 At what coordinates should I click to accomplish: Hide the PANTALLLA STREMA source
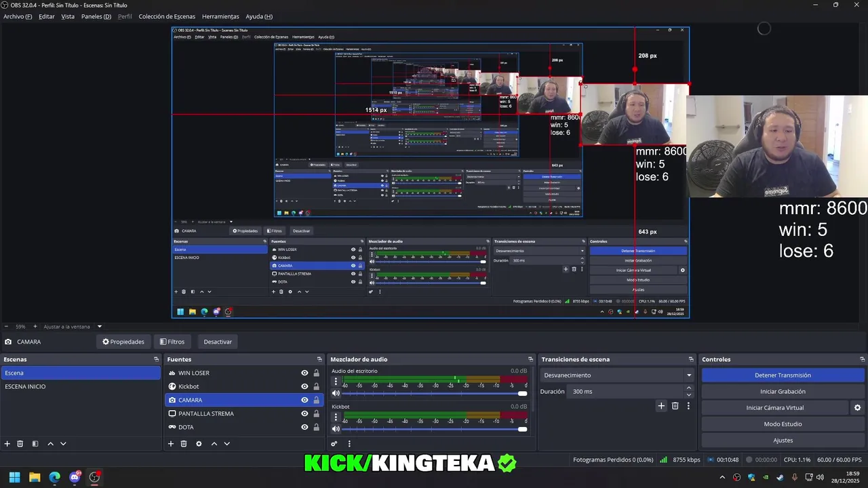pyautogui.click(x=304, y=413)
